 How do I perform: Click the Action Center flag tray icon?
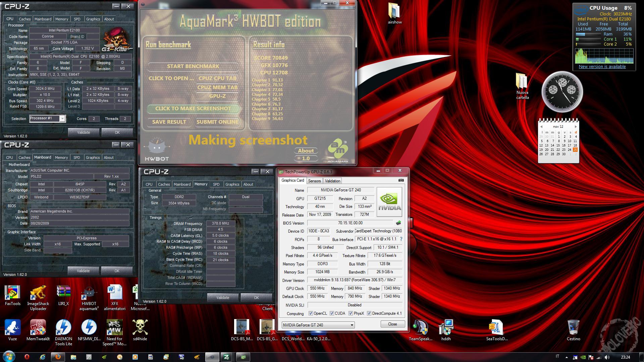coord(591,357)
